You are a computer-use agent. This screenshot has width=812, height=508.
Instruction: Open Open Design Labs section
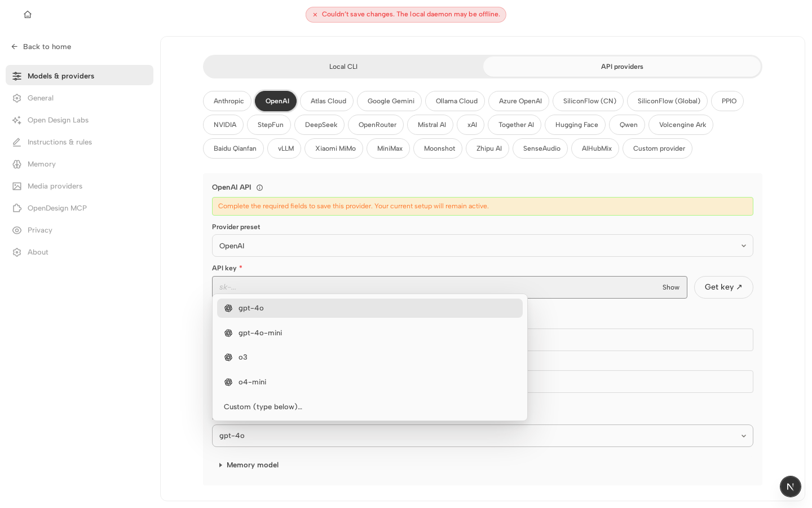click(x=80, y=120)
